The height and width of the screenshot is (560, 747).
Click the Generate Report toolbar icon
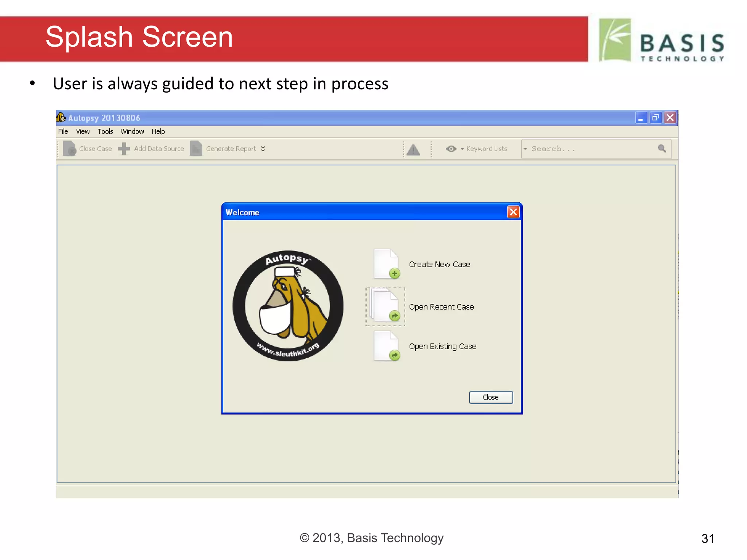coord(196,148)
